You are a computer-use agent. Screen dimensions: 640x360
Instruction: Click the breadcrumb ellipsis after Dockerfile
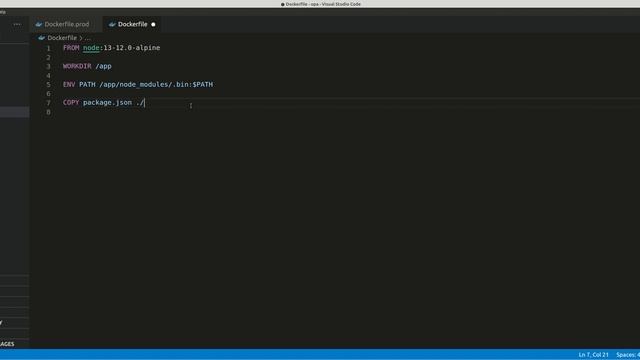pyautogui.click(x=87, y=38)
